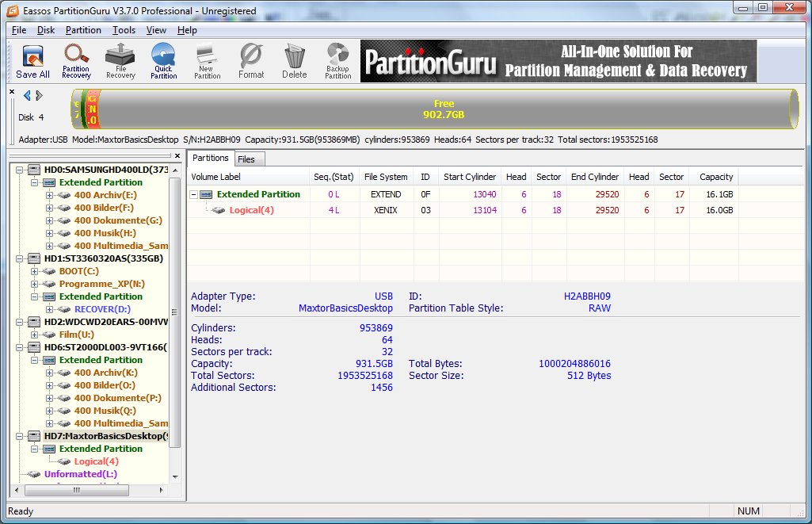
Task: Expand the RECOVER(D:) partition node
Action: (x=49, y=309)
